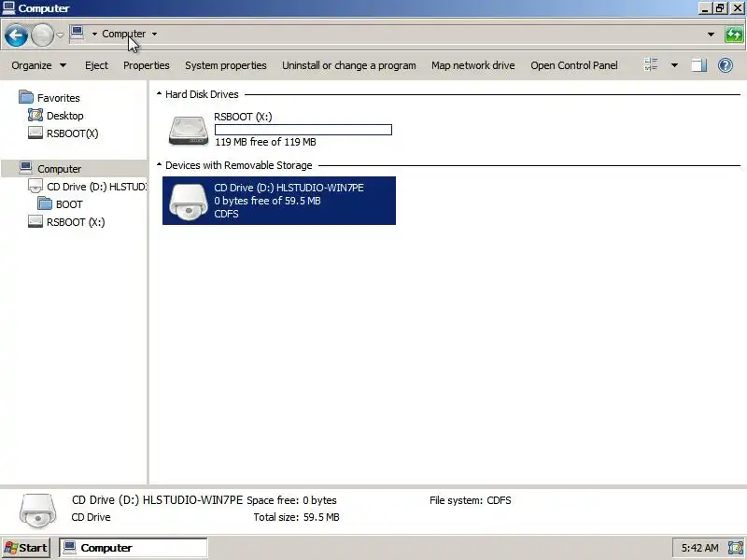The width and height of the screenshot is (747, 560).
Task: Click CD Drive (D:) HLSTUDIO-WIN7PE label
Action: (x=289, y=188)
